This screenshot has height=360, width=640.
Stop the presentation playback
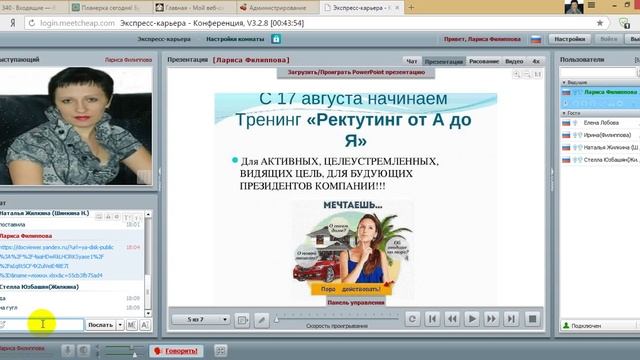tap(532, 319)
